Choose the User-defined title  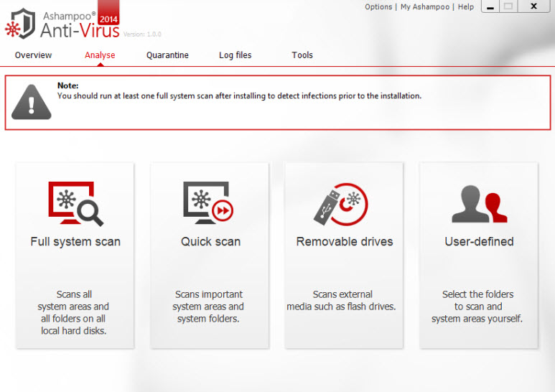(480, 242)
